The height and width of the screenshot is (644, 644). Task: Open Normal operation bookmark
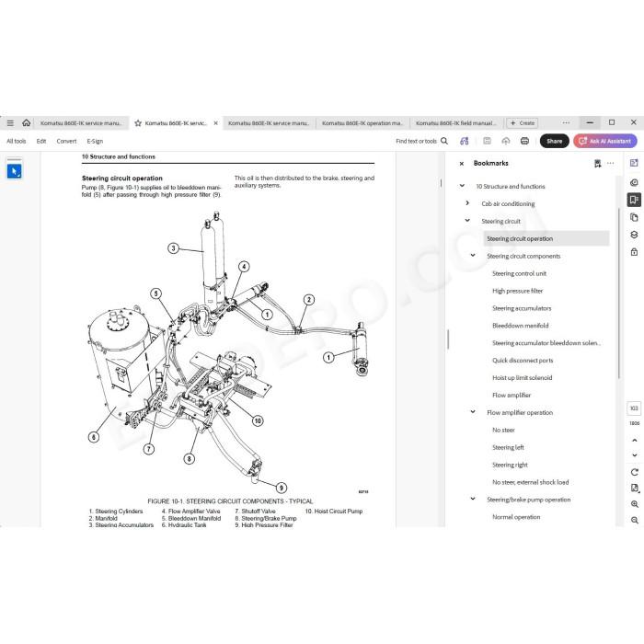tap(516, 517)
